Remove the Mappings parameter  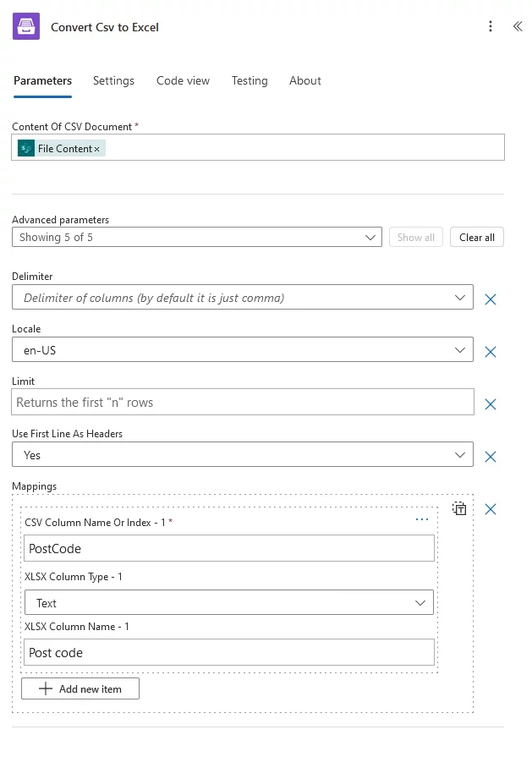(x=491, y=509)
